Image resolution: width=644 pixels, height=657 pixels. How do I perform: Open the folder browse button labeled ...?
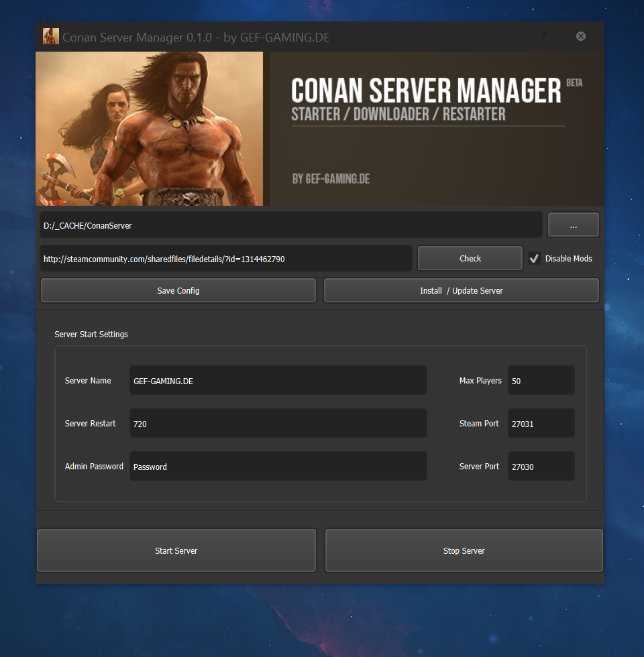[x=573, y=224]
